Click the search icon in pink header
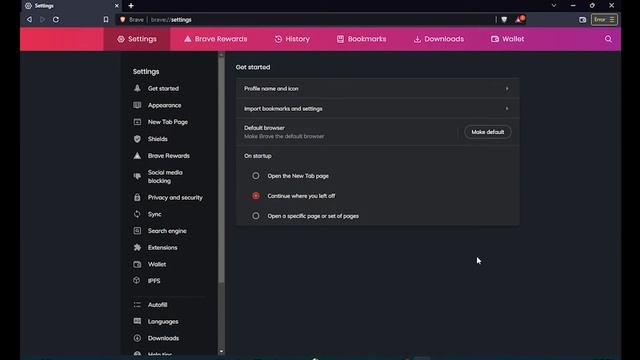640x360 pixels. 608,39
